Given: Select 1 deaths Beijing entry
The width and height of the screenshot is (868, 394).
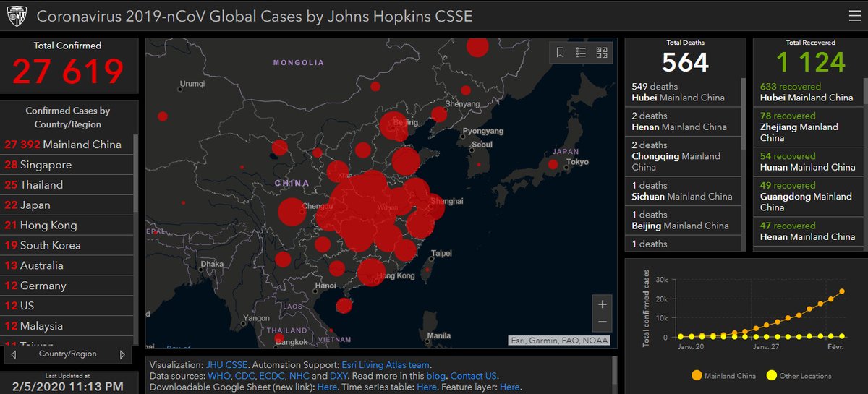Looking at the screenshot, I should (x=683, y=220).
